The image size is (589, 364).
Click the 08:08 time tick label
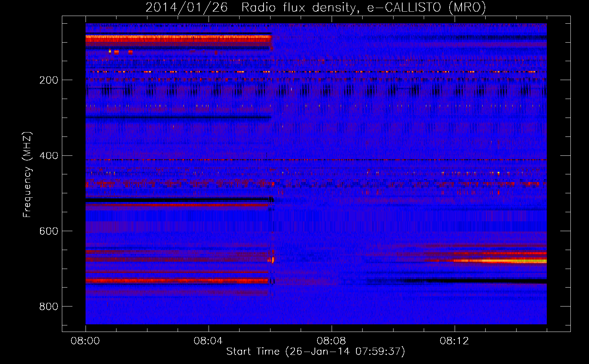click(331, 341)
